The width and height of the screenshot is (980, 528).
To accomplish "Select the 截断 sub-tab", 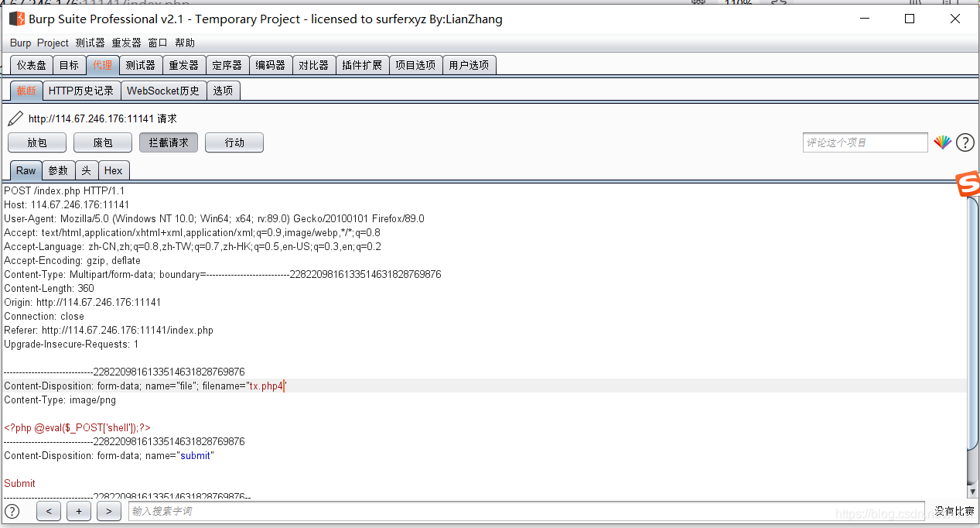I will click(x=26, y=91).
